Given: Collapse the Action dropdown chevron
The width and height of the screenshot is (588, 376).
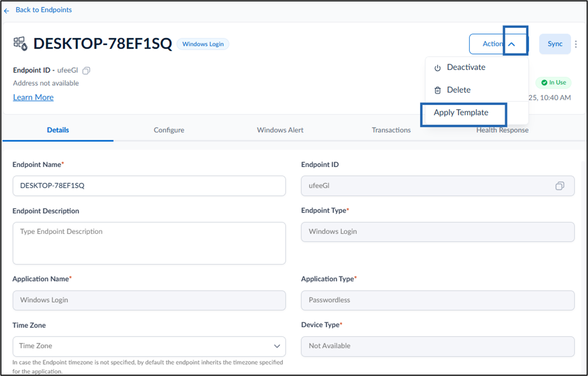Looking at the screenshot, I should (512, 44).
